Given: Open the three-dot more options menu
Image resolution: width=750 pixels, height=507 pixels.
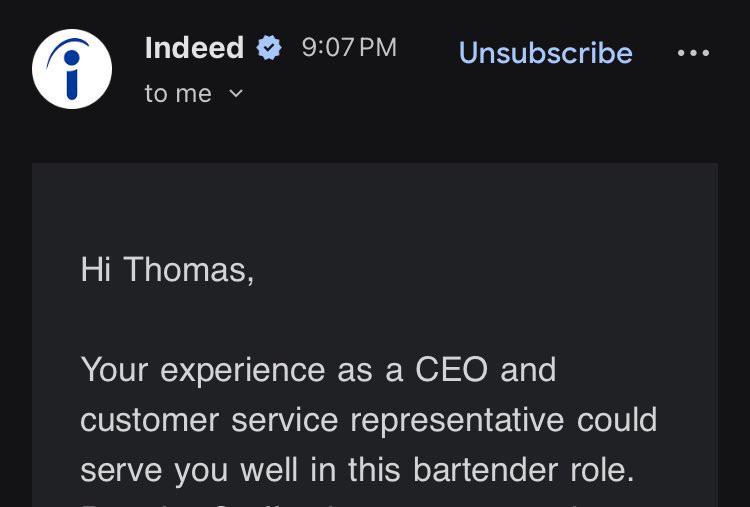Looking at the screenshot, I should tap(693, 53).
